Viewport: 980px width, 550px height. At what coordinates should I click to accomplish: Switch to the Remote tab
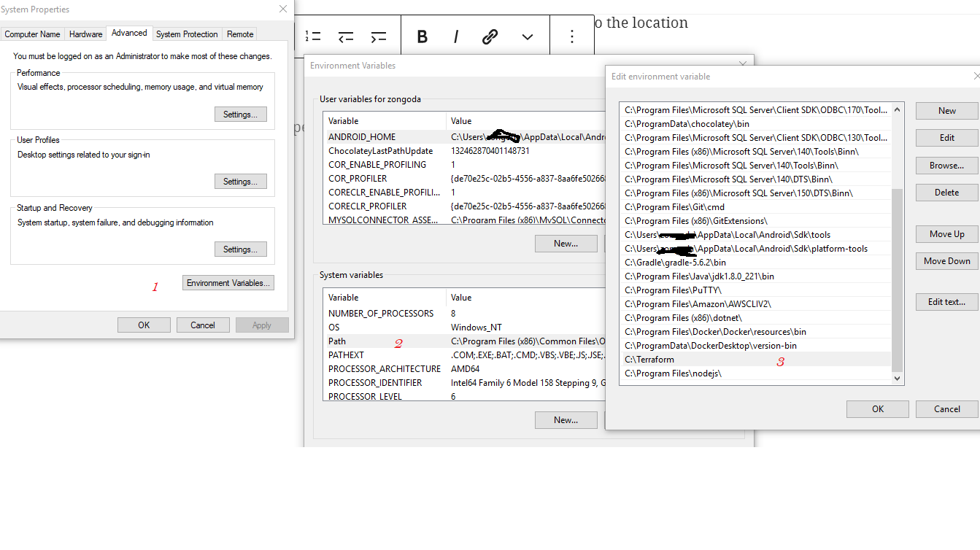point(240,34)
